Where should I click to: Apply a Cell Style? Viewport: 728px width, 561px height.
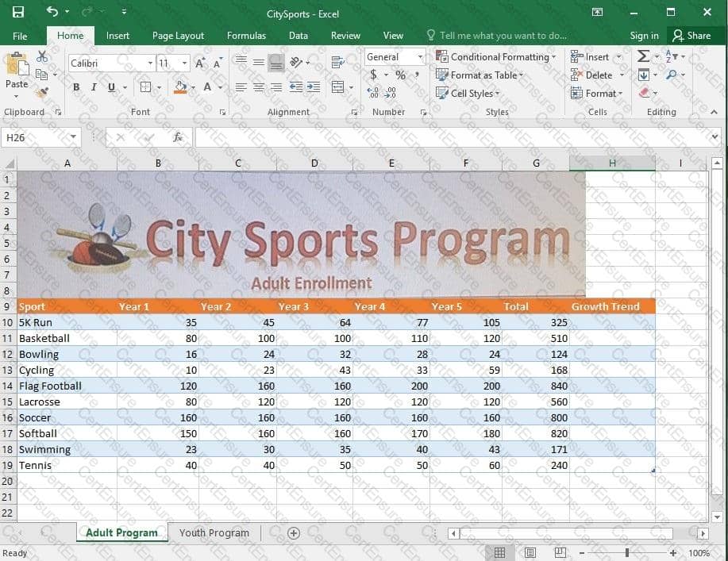pyautogui.click(x=468, y=93)
